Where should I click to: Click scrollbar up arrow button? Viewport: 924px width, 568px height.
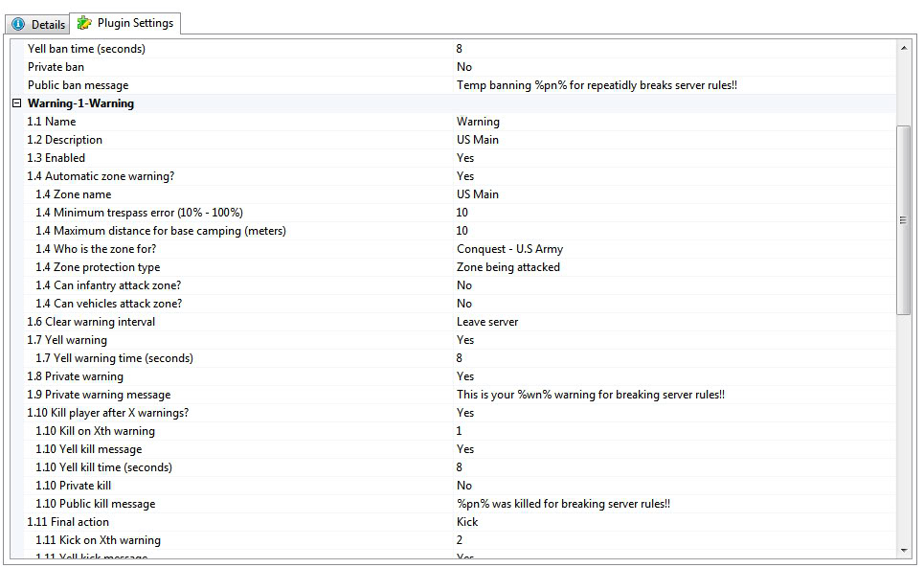tap(903, 48)
